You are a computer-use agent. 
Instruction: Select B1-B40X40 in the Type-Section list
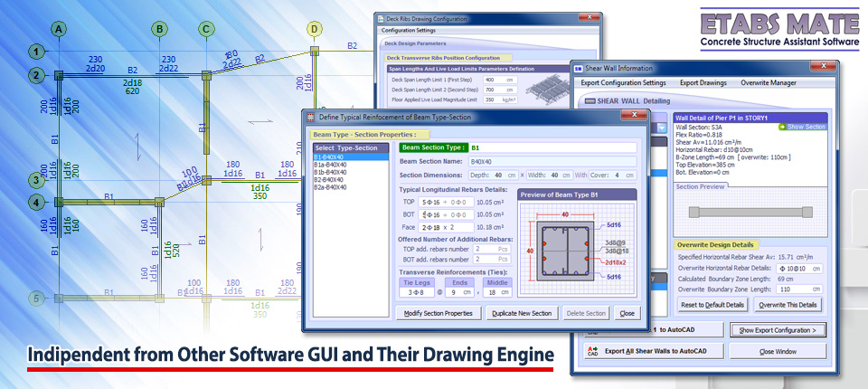[352, 157]
